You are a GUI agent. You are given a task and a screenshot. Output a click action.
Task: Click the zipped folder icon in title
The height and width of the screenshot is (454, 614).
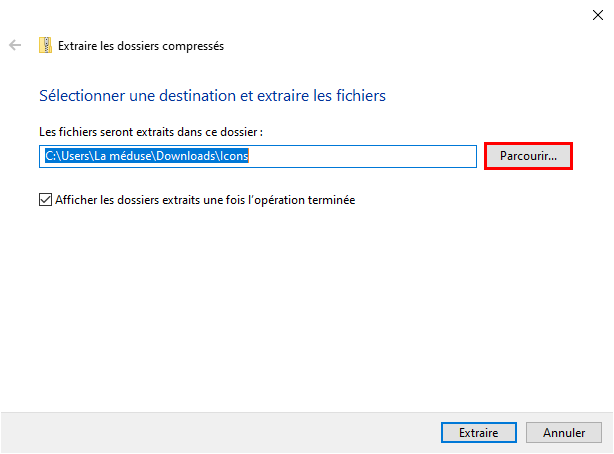pos(45,45)
